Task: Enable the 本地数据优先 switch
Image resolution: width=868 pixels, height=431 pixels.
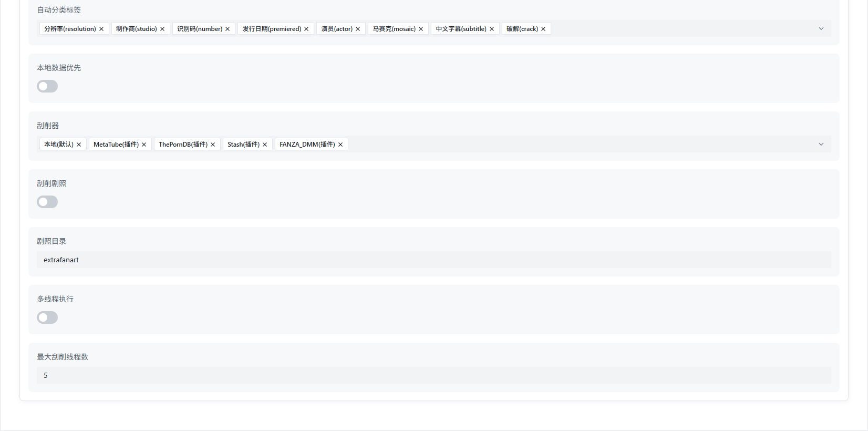Action: 47,86
